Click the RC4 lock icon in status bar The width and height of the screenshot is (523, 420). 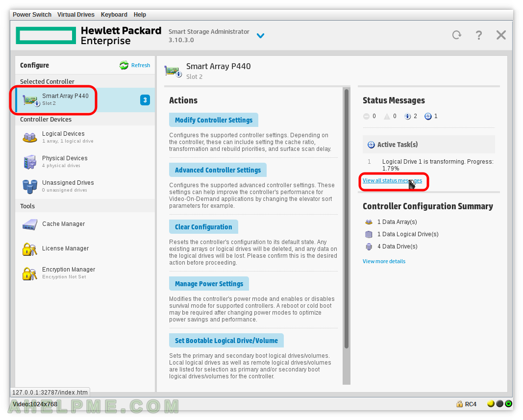(460, 404)
